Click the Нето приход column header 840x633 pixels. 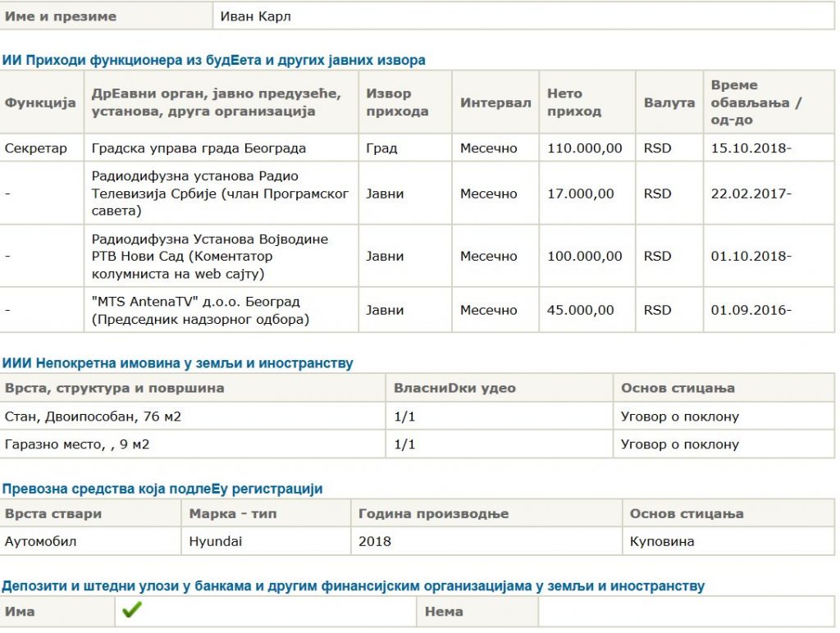tap(575, 102)
